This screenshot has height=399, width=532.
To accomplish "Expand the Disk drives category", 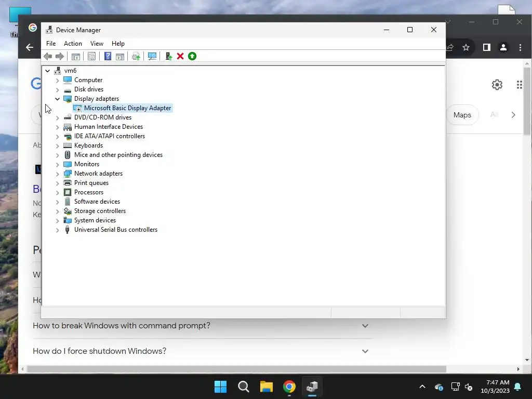I will 57,90.
